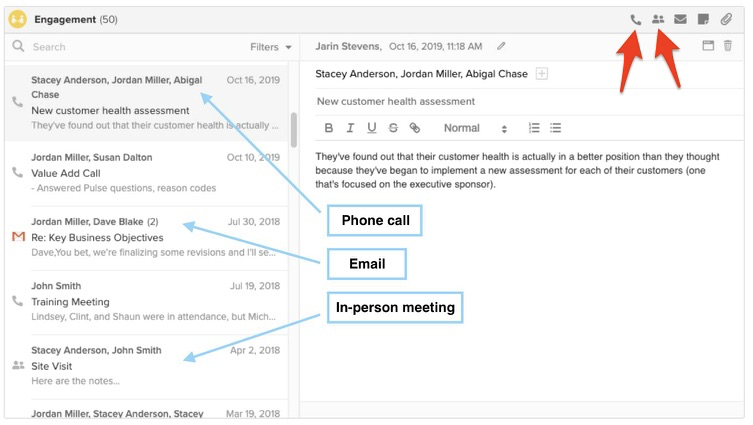Attach a file with the paperclip icon
Screen dimensions: 753x425
726,19
